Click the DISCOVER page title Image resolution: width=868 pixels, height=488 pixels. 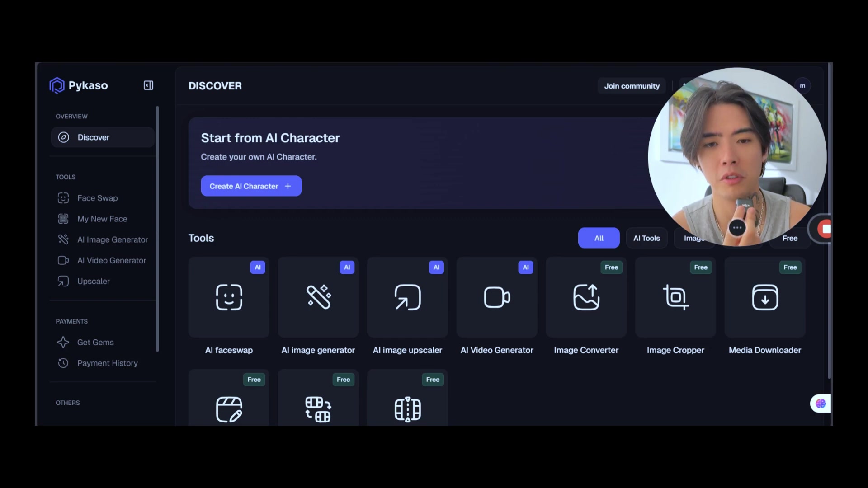(215, 86)
